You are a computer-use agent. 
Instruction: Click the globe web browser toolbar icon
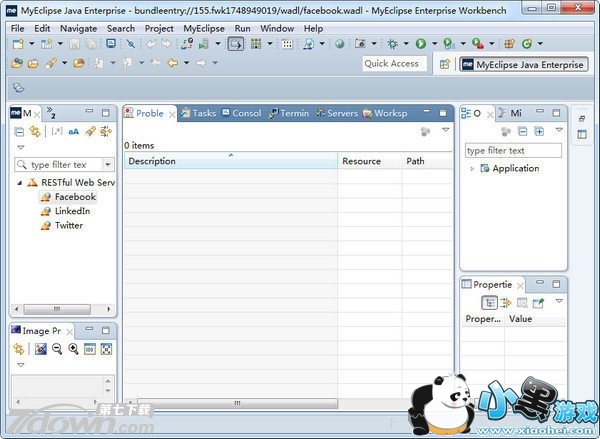pyautogui.click(x=339, y=44)
